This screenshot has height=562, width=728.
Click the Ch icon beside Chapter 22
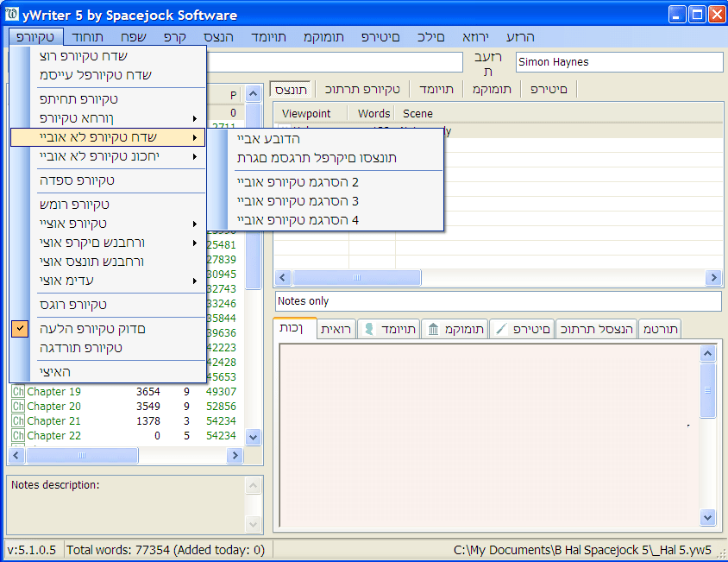click(x=18, y=436)
